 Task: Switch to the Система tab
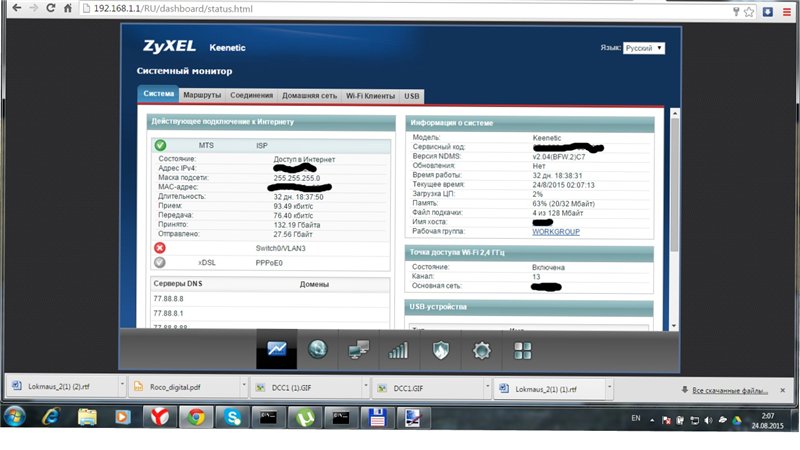(x=158, y=94)
